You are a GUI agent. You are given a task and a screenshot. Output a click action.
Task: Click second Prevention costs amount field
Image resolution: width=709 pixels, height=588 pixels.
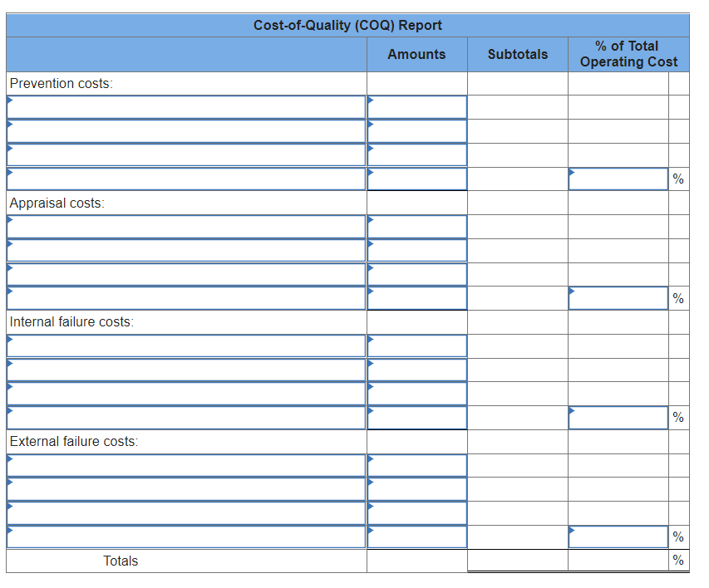pyautogui.click(x=417, y=131)
